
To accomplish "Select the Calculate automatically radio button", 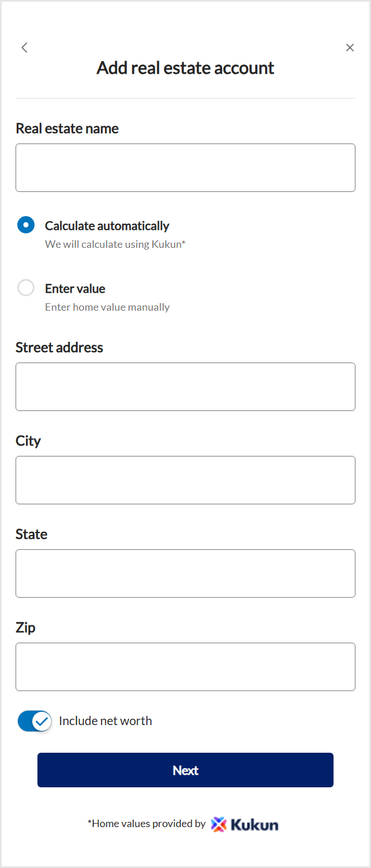I will pyautogui.click(x=26, y=225).
